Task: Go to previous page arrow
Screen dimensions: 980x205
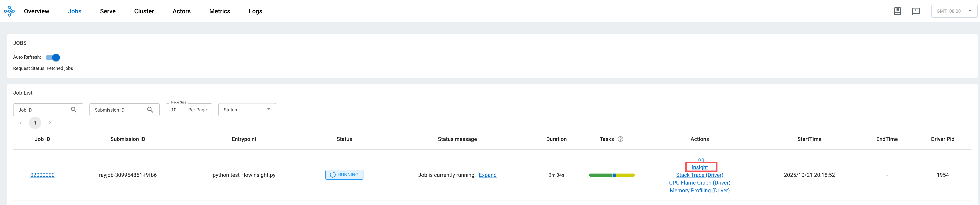Action: (20, 123)
